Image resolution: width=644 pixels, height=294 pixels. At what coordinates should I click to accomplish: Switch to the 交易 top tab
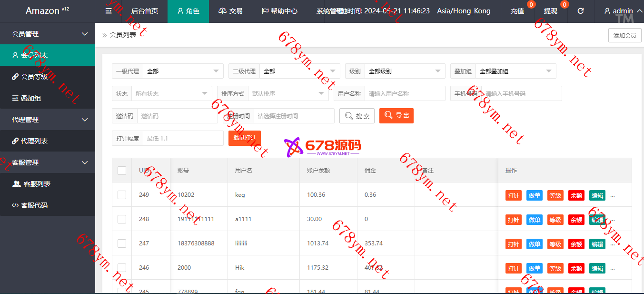point(230,11)
